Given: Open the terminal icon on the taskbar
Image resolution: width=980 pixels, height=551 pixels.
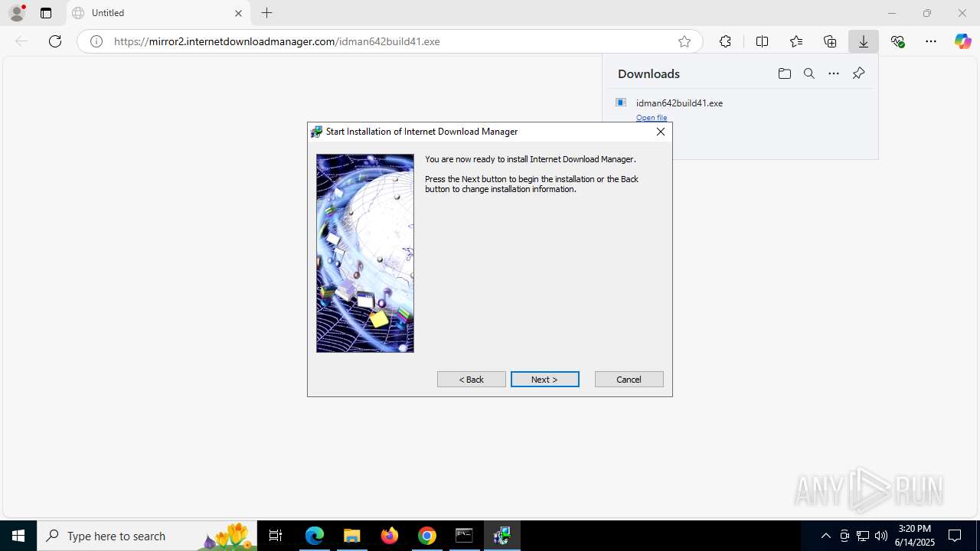Looking at the screenshot, I should [x=464, y=536].
